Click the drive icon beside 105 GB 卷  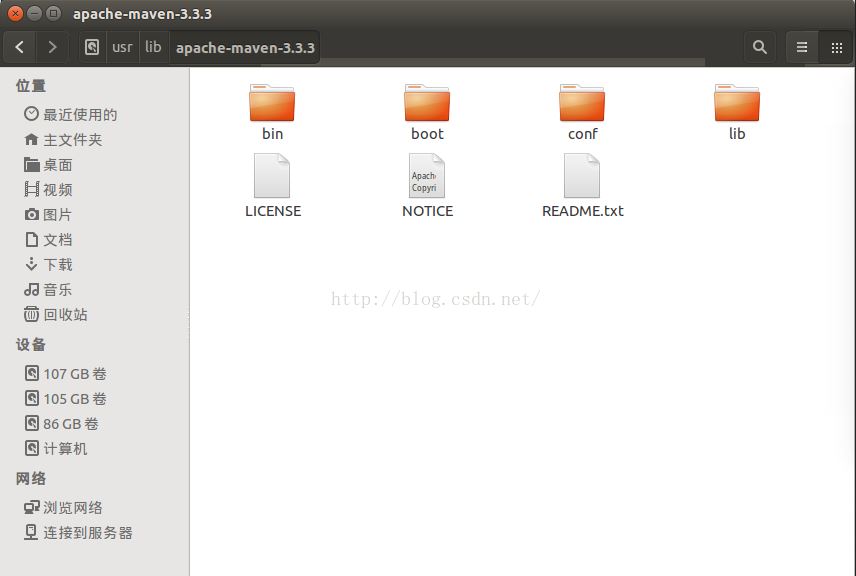pyautogui.click(x=32, y=398)
